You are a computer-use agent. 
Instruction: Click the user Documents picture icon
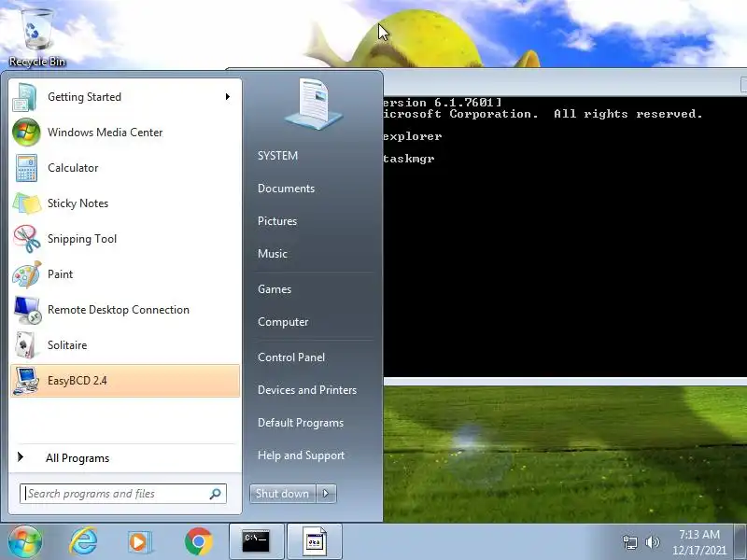click(x=313, y=105)
